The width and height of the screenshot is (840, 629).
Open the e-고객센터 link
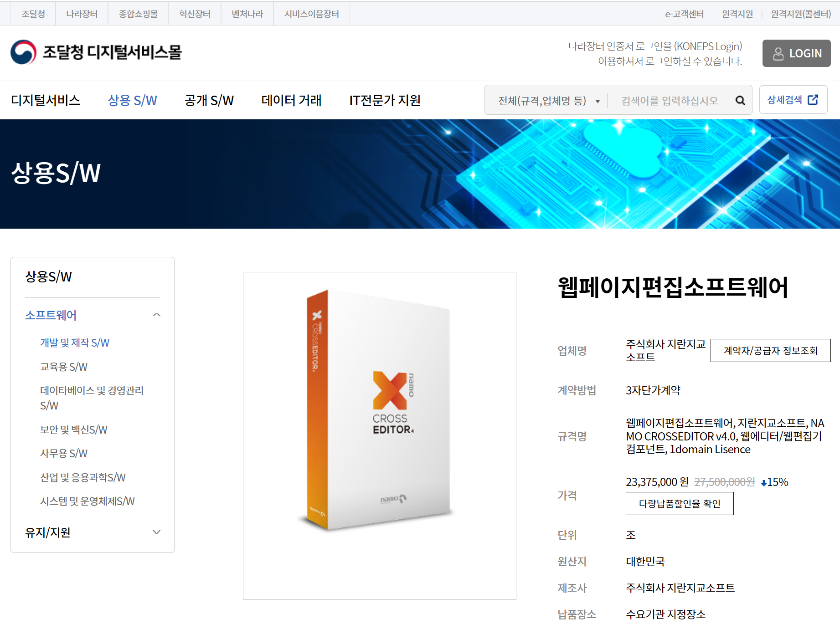684,14
